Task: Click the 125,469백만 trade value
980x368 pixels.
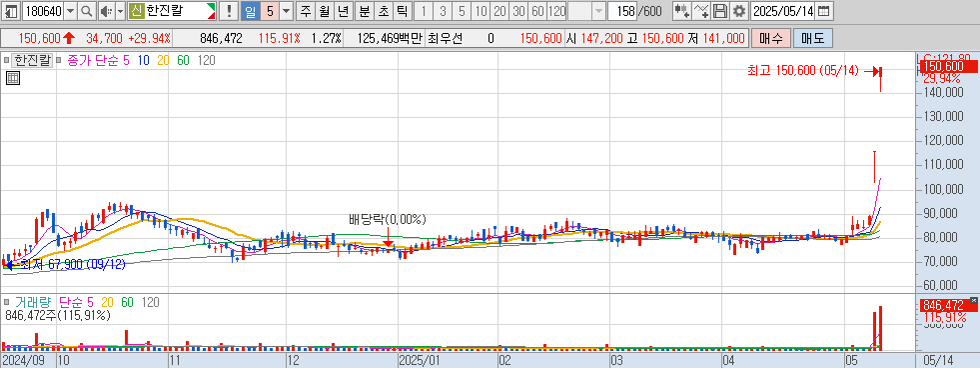Action: tap(390, 38)
